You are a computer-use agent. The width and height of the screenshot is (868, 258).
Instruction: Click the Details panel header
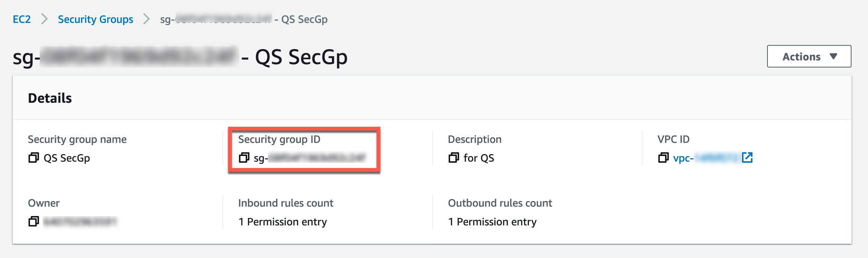(x=50, y=98)
